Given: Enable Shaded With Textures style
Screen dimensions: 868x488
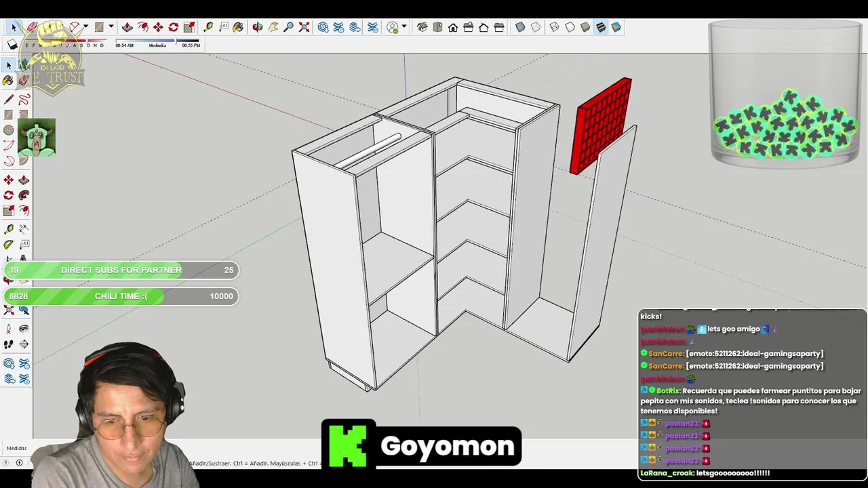Looking at the screenshot, I should pyautogui.click(x=600, y=27).
